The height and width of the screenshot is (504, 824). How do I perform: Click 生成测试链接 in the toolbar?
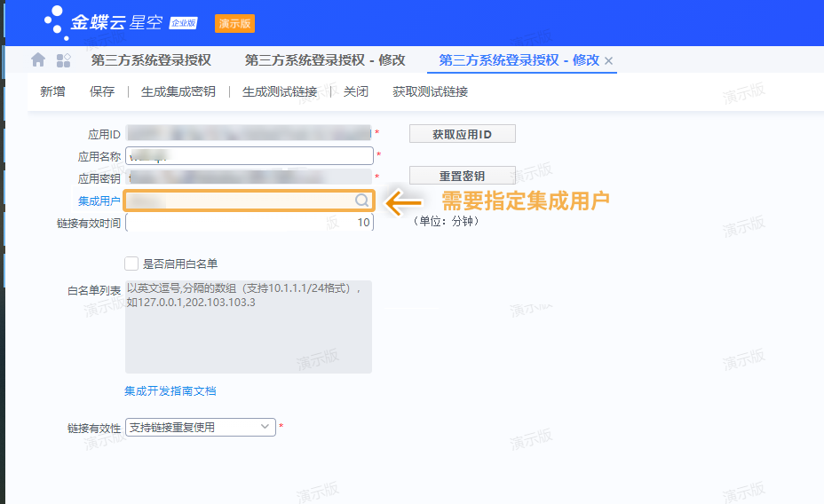280,91
